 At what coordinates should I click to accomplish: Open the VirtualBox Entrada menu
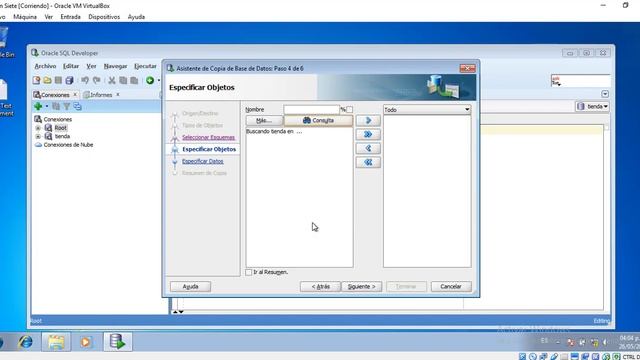click(x=70, y=17)
